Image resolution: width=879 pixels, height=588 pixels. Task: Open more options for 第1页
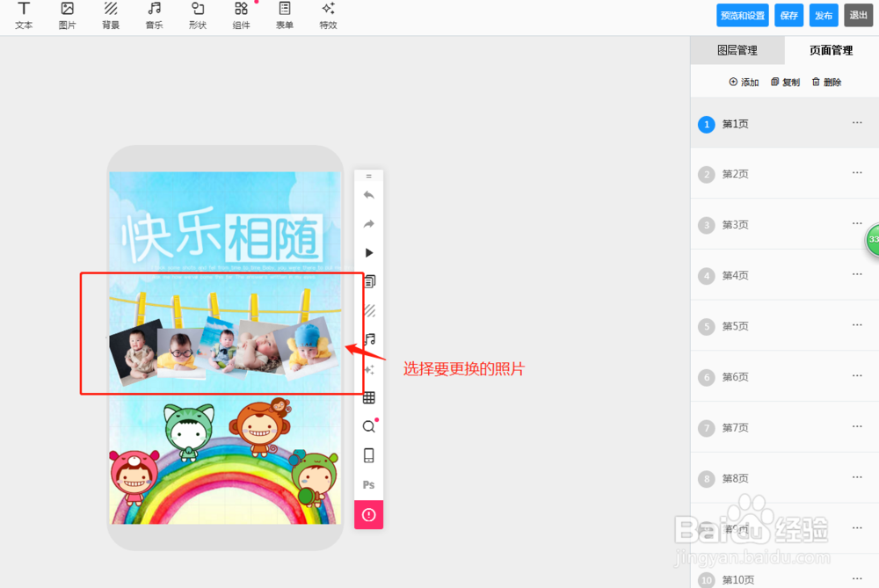(857, 122)
